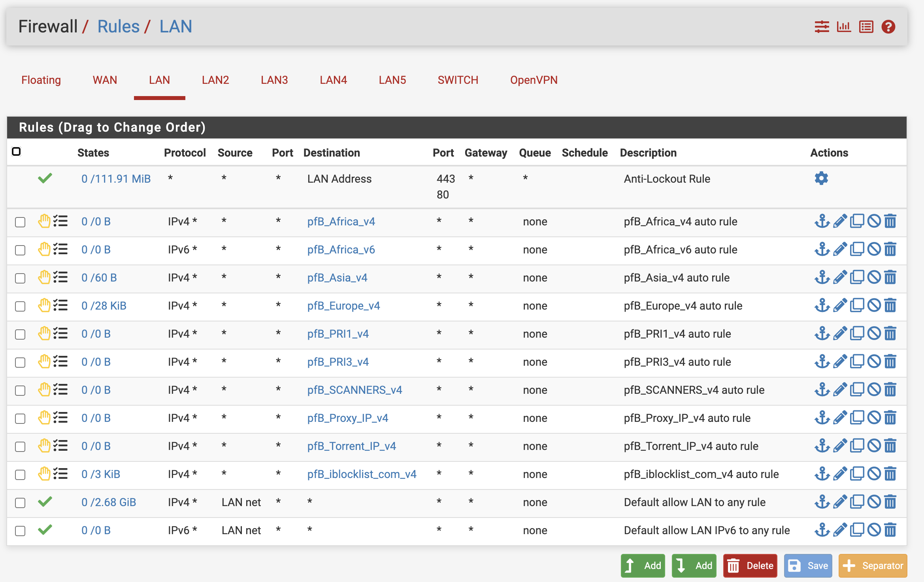Copy the Default allow LAN to any rule
The height and width of the screenshot is (582, 924).
click(x=857, y=502)
